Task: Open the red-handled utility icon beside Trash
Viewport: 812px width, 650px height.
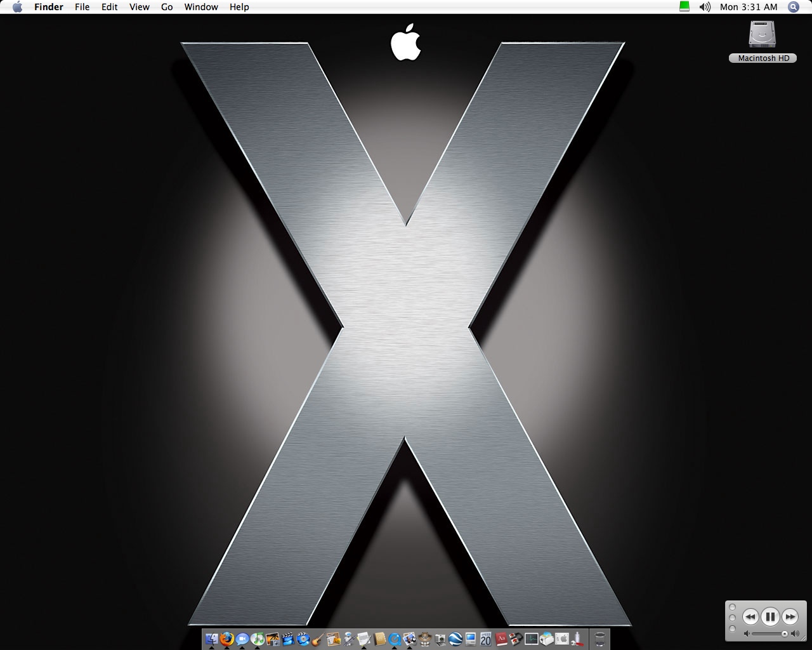Action: (x=577, y=639)
